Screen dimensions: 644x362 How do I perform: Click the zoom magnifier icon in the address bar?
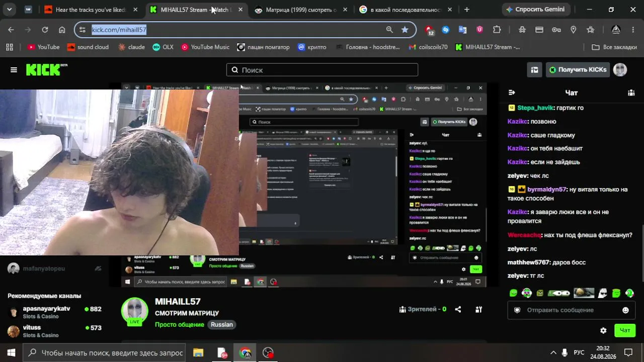(x=389, y=30)
